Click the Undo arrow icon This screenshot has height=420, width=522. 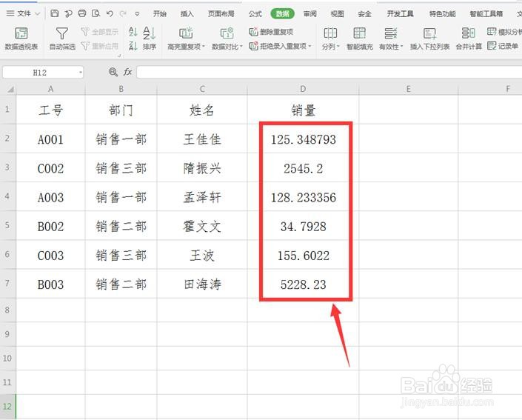point(110,13)
